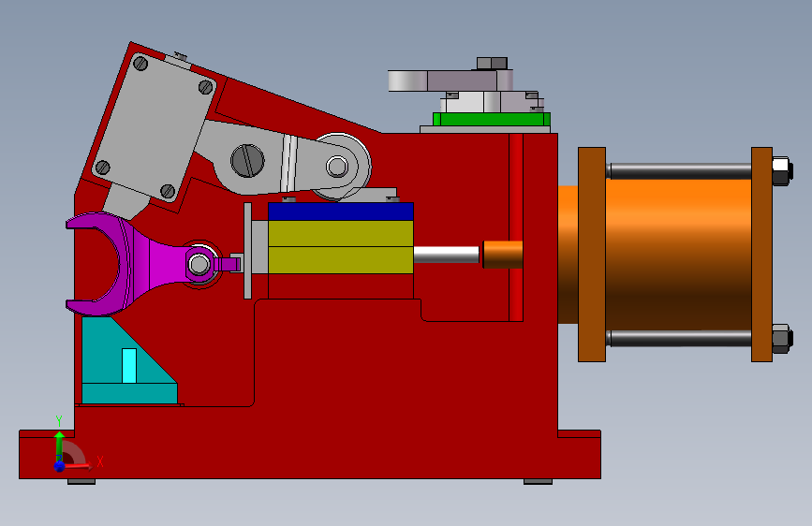
Task: Select the brown left cylinder flange
Action: 592,255
